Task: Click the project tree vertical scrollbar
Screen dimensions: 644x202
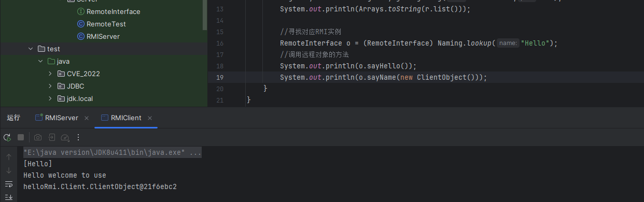Action: [205, 15]
